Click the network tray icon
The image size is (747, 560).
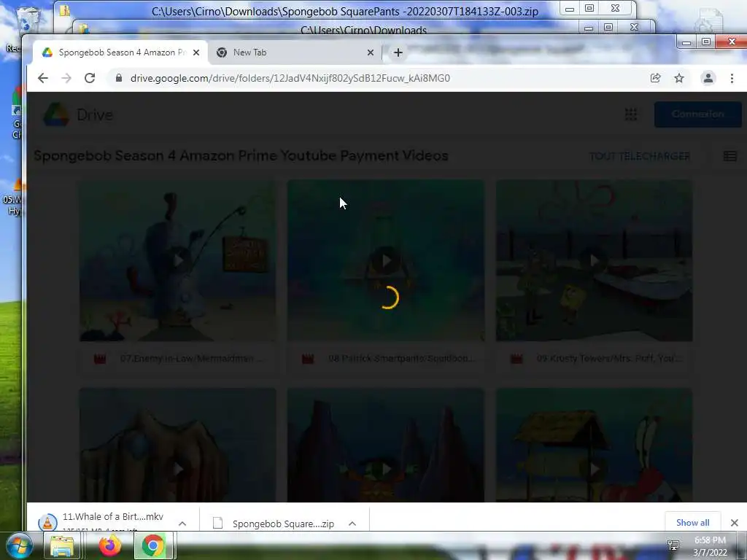[673, 545]
